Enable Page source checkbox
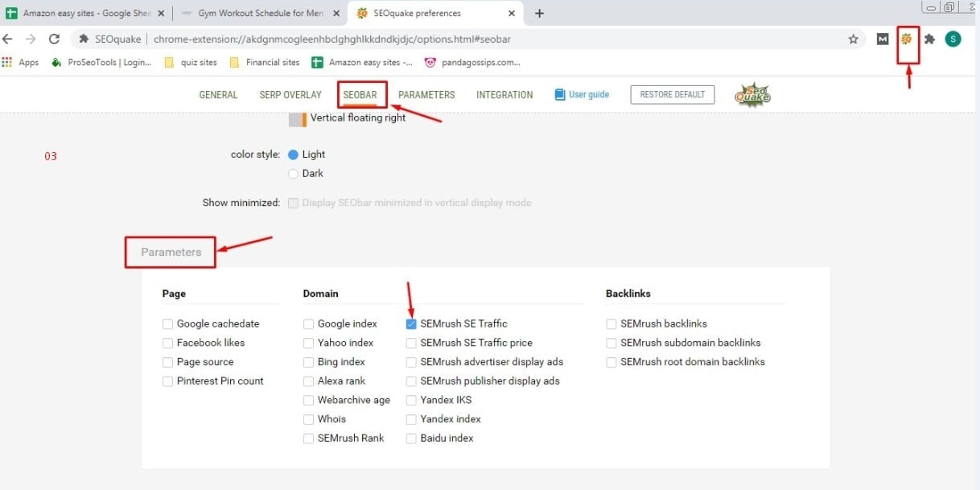The image size is (980, 490). point(167,362)
